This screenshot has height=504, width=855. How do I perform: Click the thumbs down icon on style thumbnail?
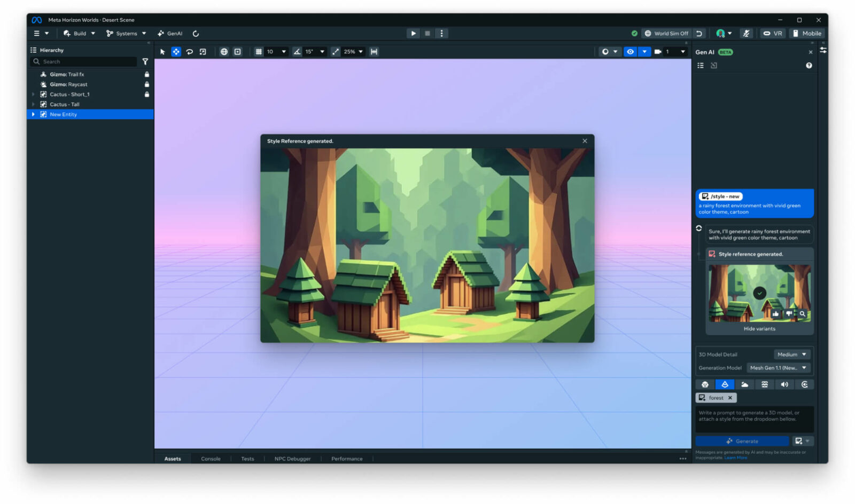click(789, 314)
